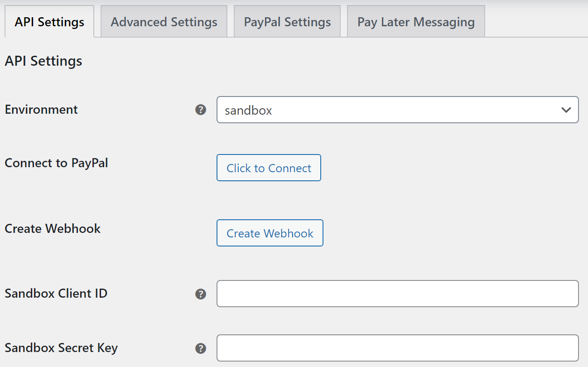Click the sandbox value in Environment select

pos(248,110)
